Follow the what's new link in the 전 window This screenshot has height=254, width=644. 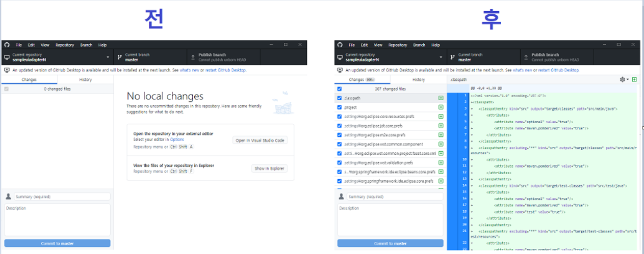point(189,70)
